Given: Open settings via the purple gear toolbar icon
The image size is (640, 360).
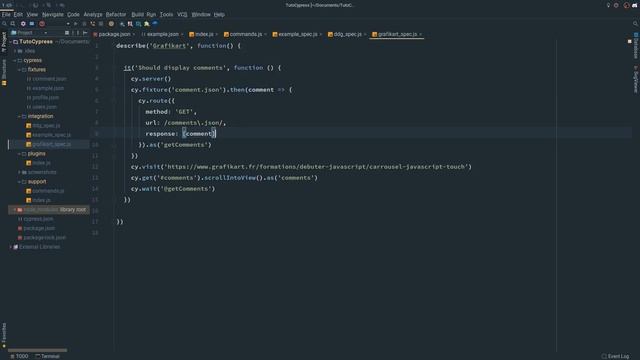Looking at the screenshot, I should (x=23, y=24).
